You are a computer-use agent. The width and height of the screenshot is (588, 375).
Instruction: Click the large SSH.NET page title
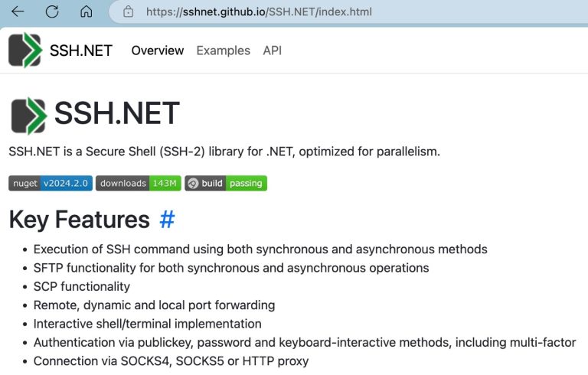[116, 114]
